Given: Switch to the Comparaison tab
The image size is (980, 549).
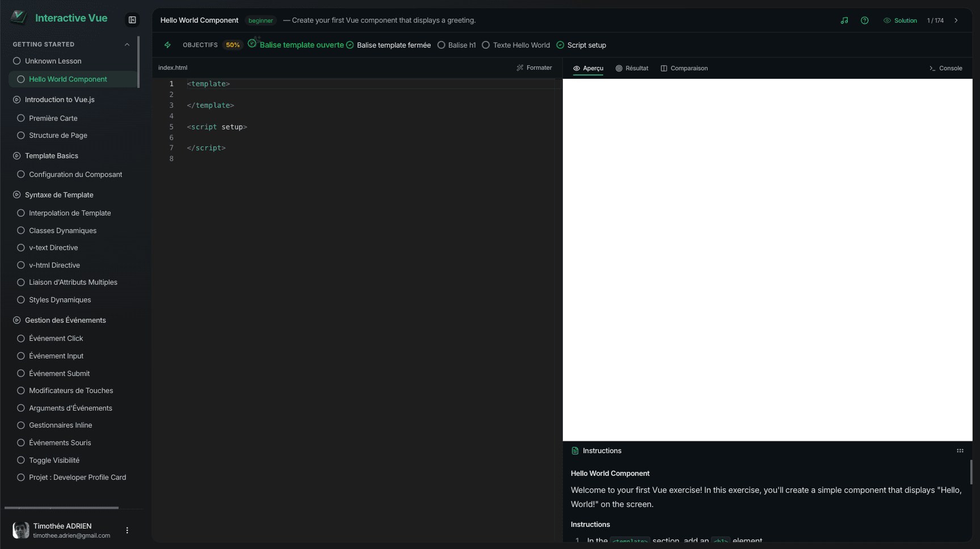Looking at the screenshot, I should tap(684, 68).
